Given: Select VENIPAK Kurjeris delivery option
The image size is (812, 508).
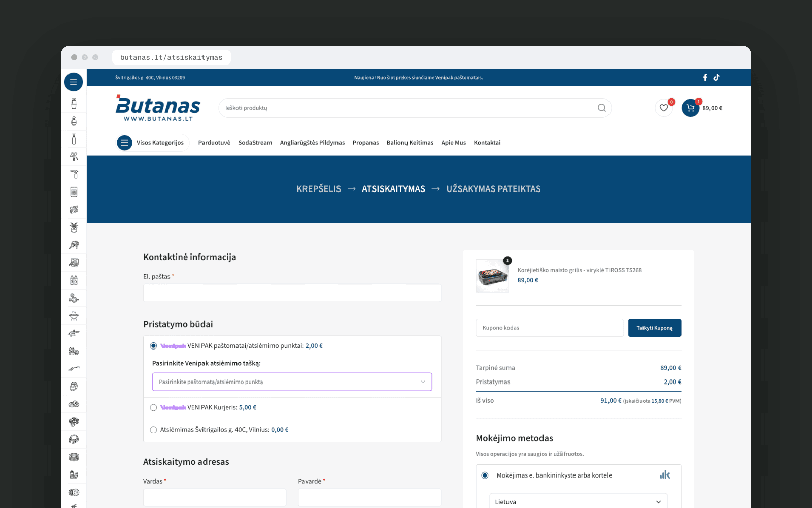Looking at the screenshot, I should click(x=153, y=408).
